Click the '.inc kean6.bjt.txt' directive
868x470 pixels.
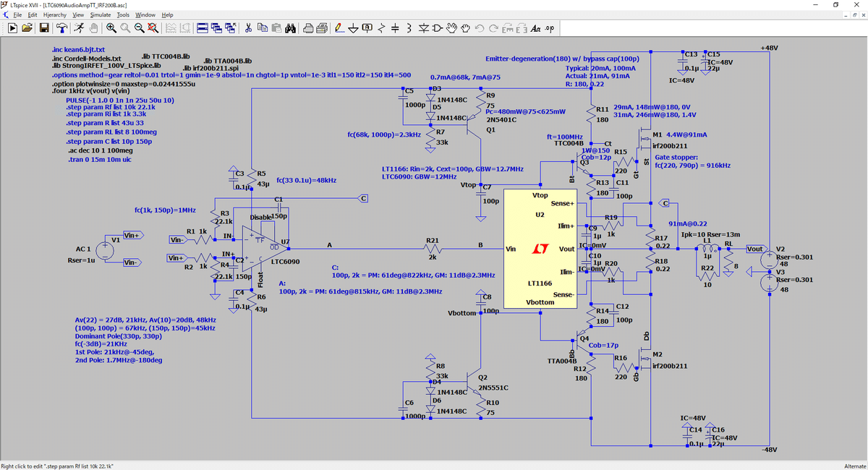point(79,50)
